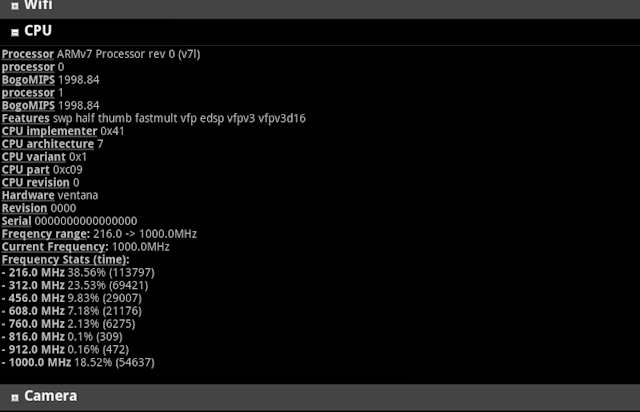The image size is (640, 412).
Task: Click the Serial label
Action: tap(16, 221)
